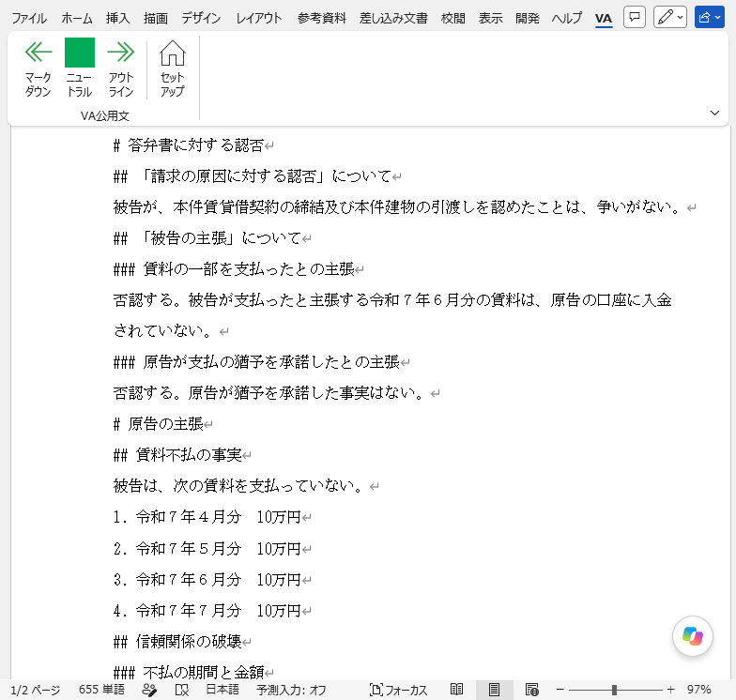The width and height of the screenshot is (736, 700).
Task: Click the zoom out minus button
Action: coord(560,690)
